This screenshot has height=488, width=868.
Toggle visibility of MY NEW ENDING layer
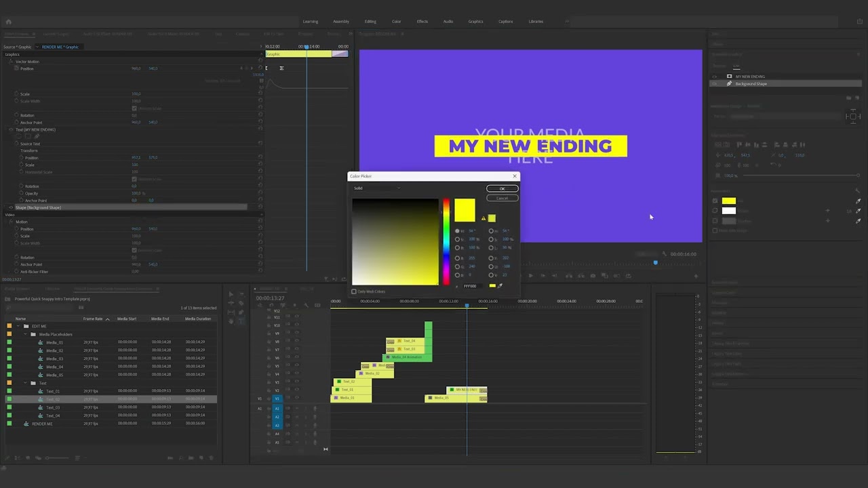pyautogui.click(x=715, y=77)
